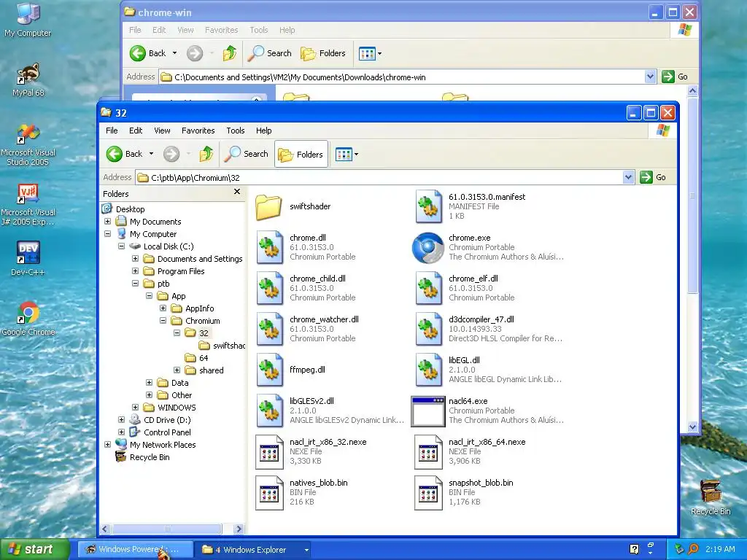Select the nacl64.exe file icon

[427, 411]
